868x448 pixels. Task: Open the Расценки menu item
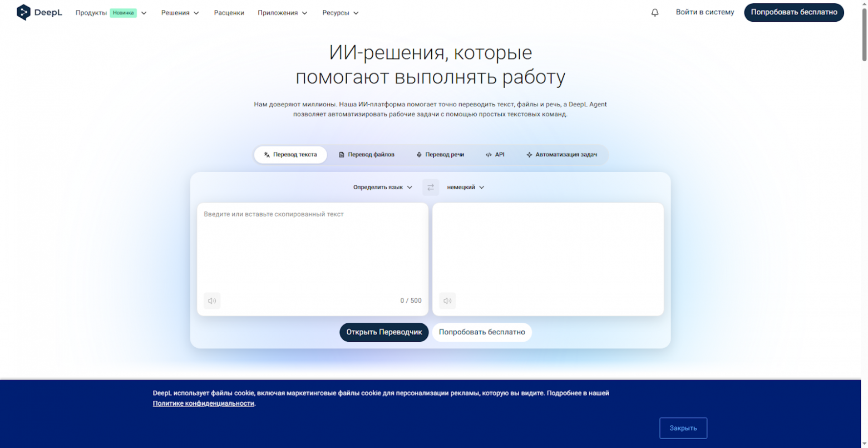click(x=229, y=12)
